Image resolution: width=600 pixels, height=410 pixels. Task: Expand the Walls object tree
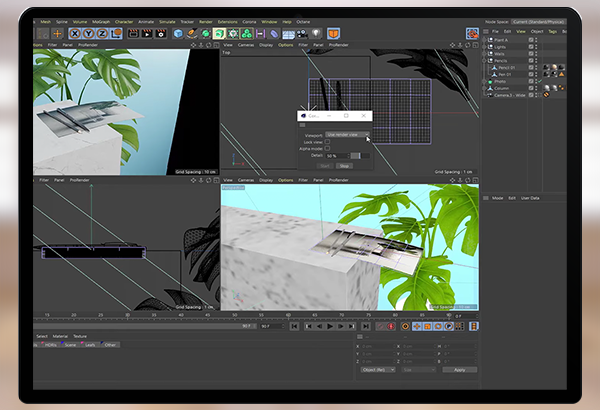[485, 54]
